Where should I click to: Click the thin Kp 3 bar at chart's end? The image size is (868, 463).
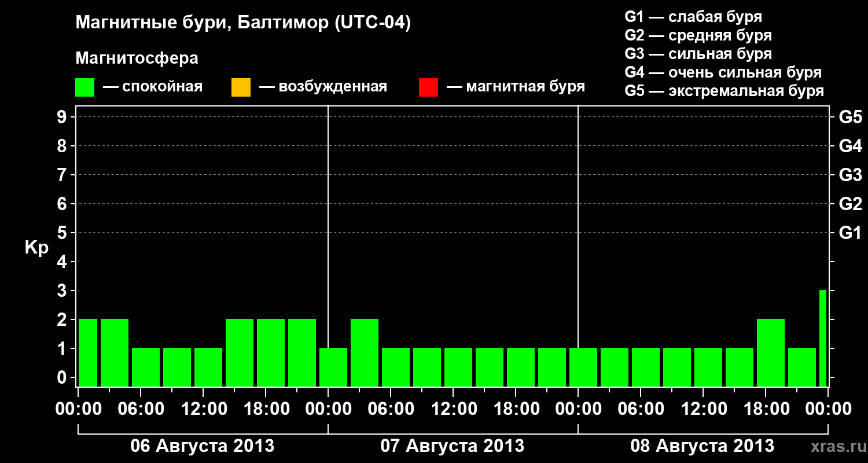[x=823, y=338]
